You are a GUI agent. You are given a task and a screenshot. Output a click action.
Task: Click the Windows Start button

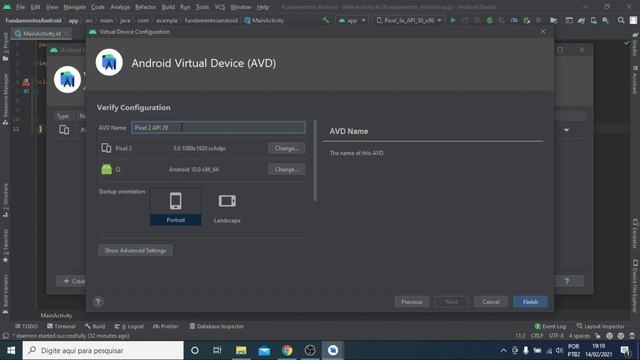[11, 350]
